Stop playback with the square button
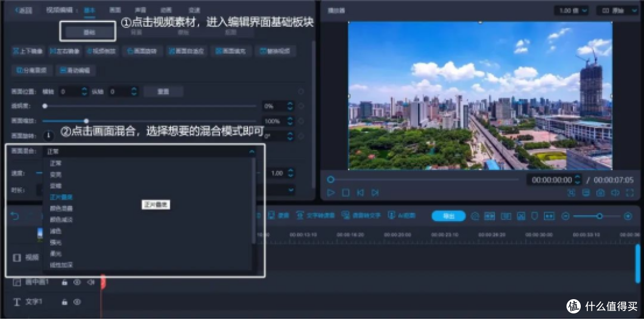Screen dimensions: 644x320 click(x=346, y=192)
